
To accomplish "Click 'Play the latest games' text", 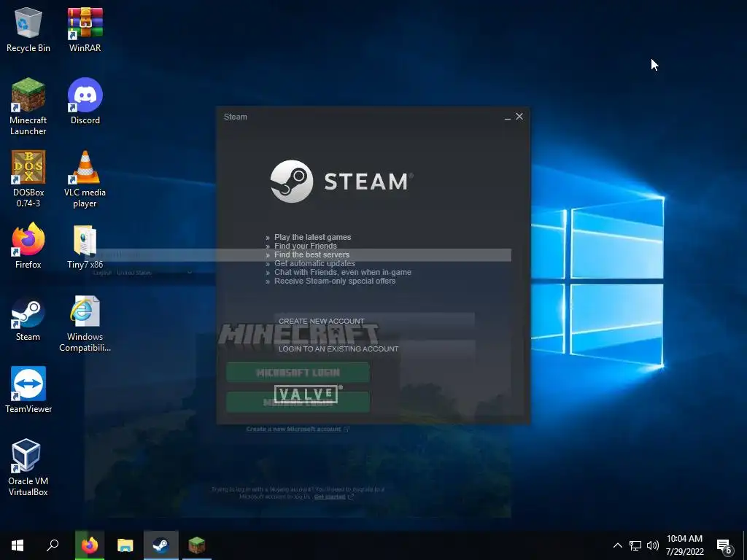I will coord(312,237).
